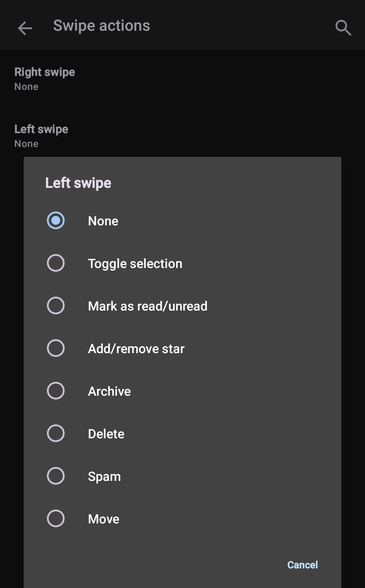Select the Archive radio button
This screenshot has width=365, height=588.
56,391
